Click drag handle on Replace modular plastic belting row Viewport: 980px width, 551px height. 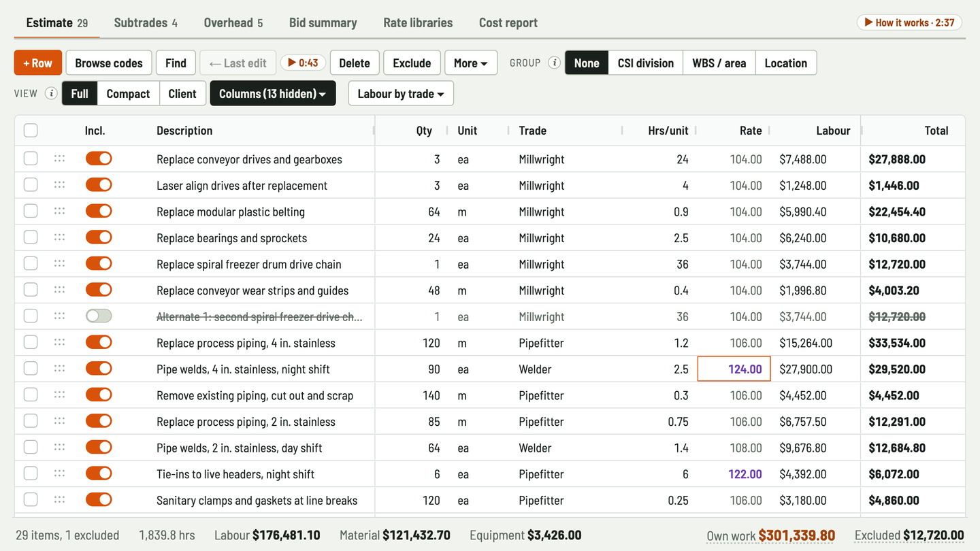click(x=59, y=212)
